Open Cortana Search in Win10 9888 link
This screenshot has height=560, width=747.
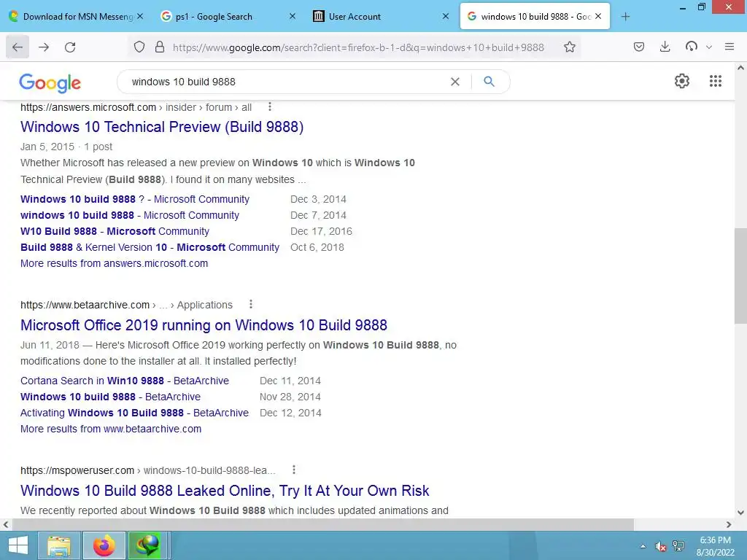click(x=125, y=381)
